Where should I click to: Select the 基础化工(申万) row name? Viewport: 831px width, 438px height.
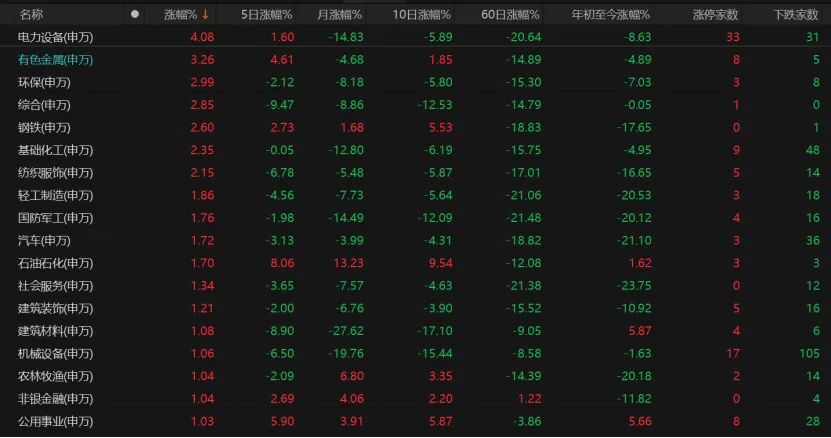55,150
